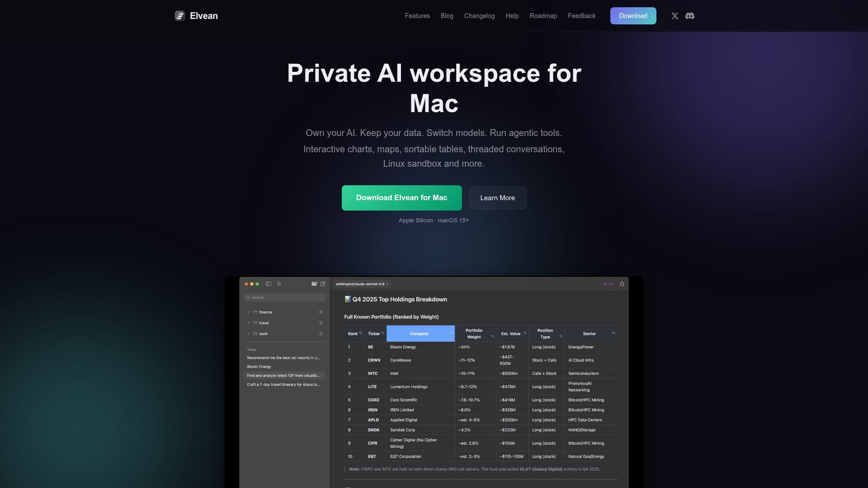Click the sort icon on Sector column

coord(614,333)
